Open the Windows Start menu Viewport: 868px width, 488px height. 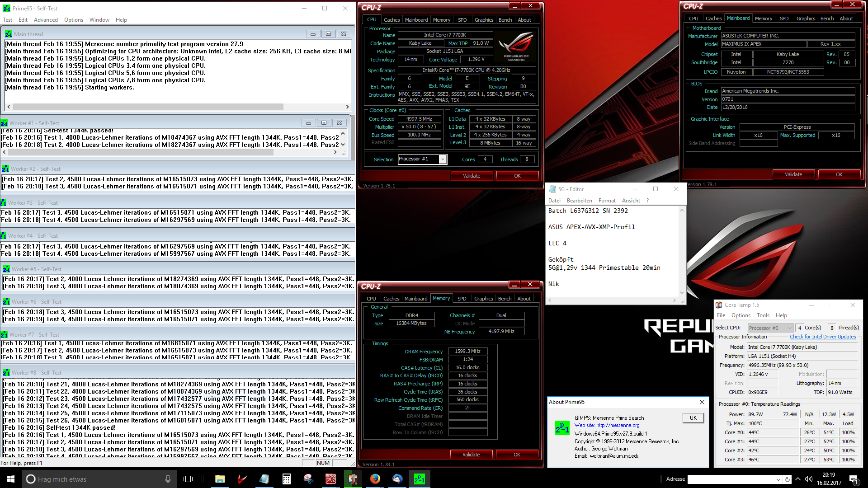pos(11,479)
